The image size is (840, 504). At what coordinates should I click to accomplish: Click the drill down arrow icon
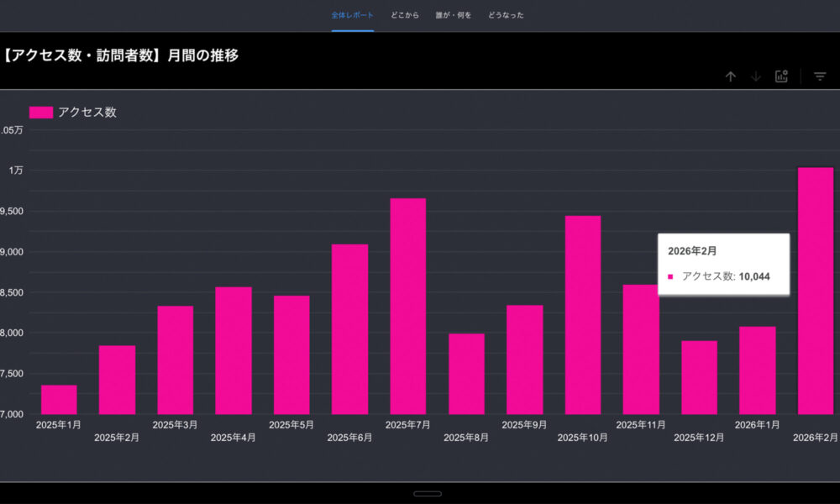tap(756, 76)
